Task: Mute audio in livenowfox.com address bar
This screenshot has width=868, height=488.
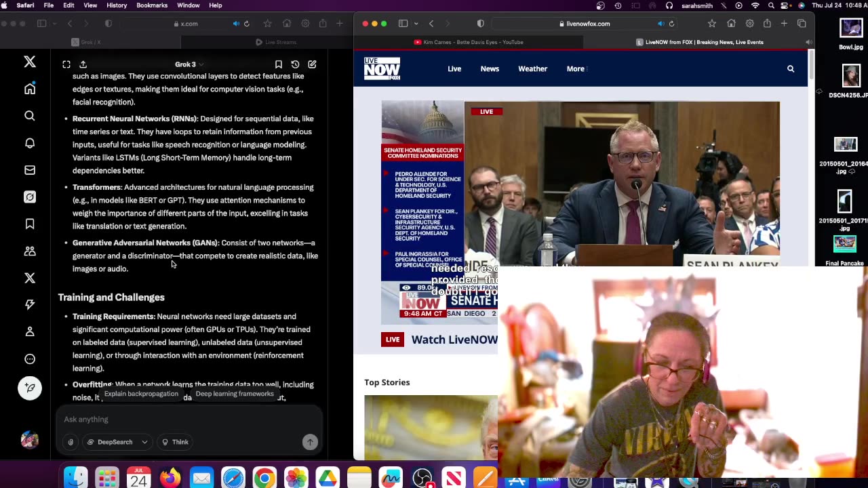Action: point(660,24)
